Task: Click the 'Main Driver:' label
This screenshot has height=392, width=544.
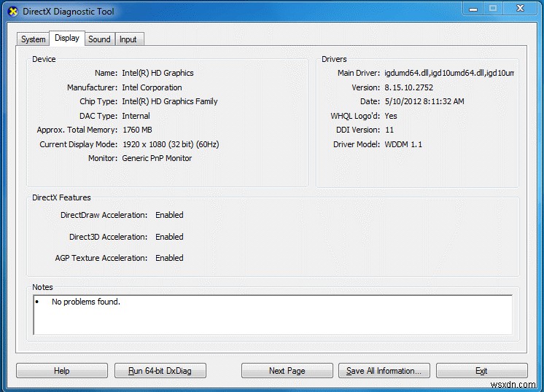Action: (359, 73)
